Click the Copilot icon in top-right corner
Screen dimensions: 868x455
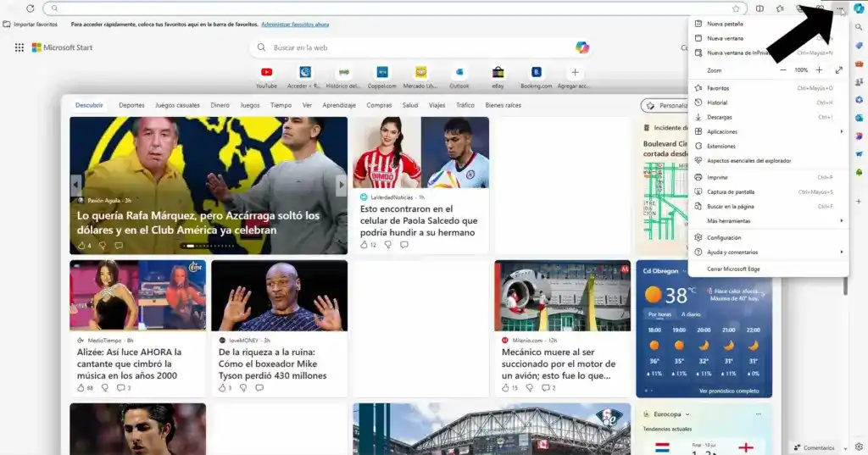click(859, 8)
